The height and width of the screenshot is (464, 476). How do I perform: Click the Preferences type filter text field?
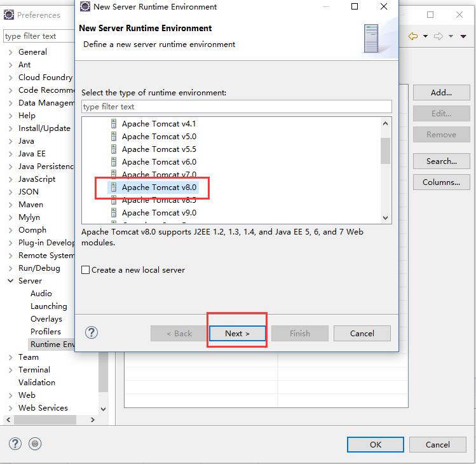click(39, 36)
